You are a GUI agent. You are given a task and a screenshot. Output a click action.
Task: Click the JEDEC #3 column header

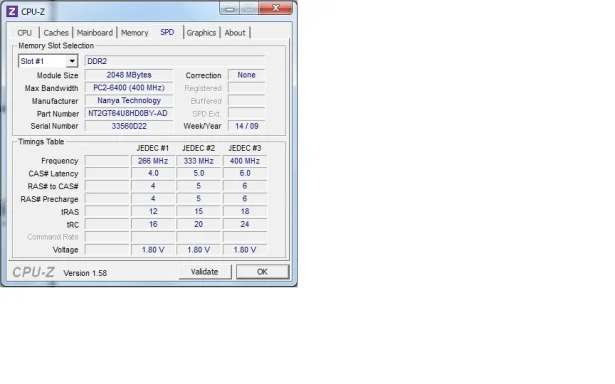coord(245,148)
